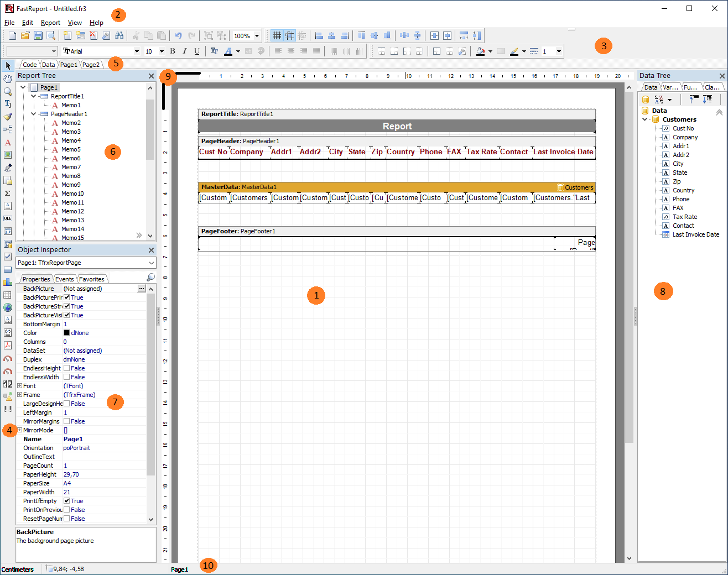Insert a Text object (red A)

8,143
